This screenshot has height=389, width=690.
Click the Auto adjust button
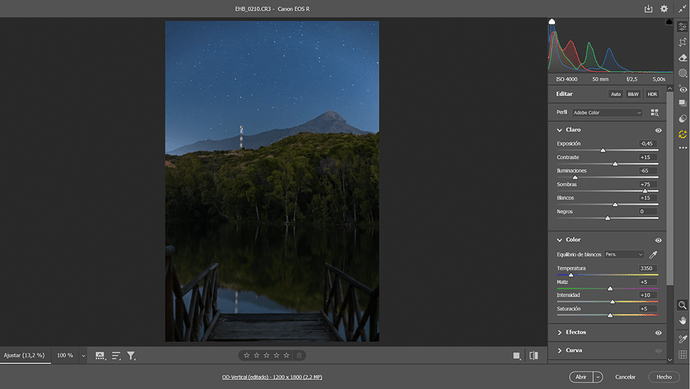click(616, 94)
